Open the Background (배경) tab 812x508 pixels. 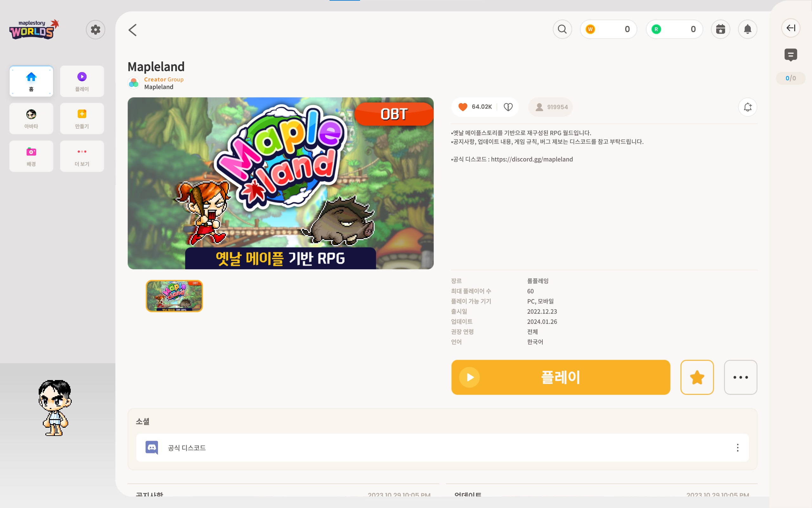[31, 156]
